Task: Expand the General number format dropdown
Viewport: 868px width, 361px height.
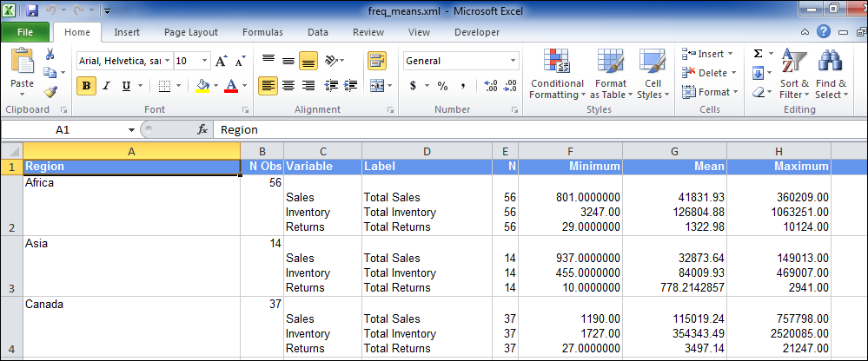Action: [513, 62]
